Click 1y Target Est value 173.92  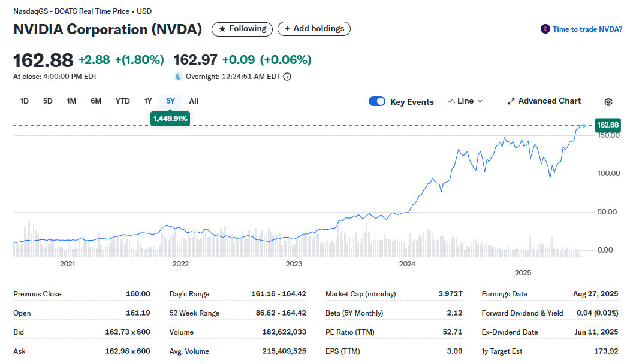(x=606, y=351)
